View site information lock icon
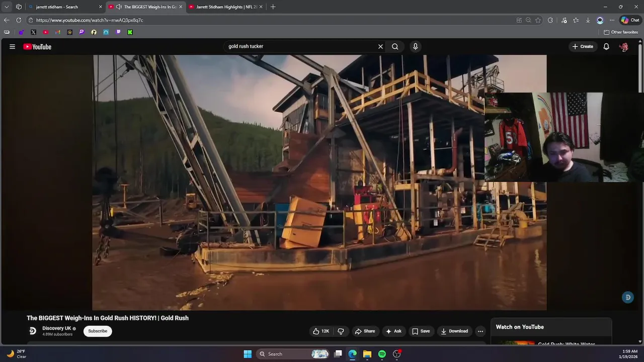Viewport: 644px width, 362px height. 31,20
